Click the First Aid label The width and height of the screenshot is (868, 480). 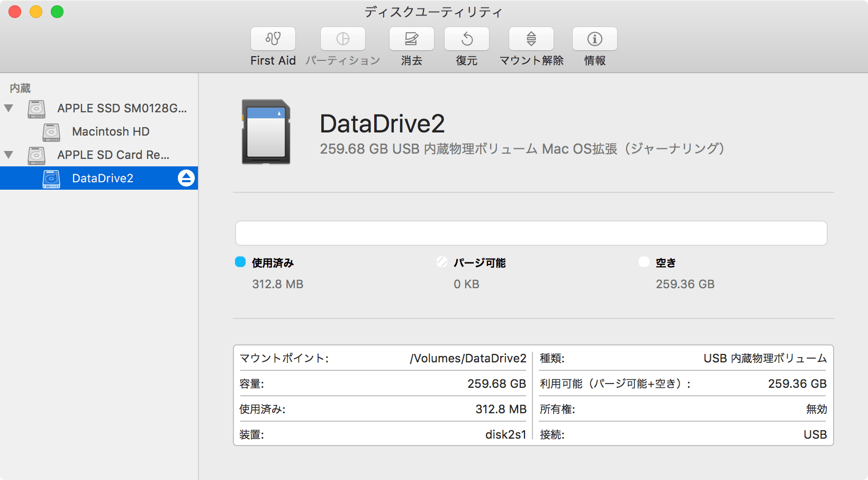click(x=273, y=60)
